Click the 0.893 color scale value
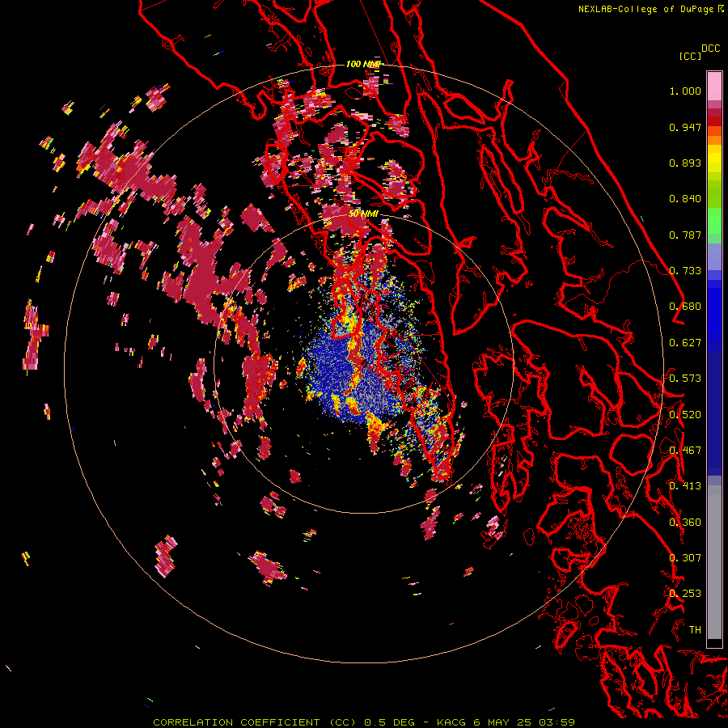728x728 pixels. [x=685, y=163]
